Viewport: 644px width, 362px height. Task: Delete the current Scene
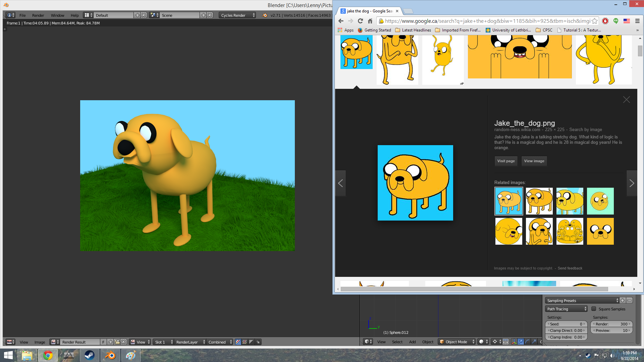[210, 15]
